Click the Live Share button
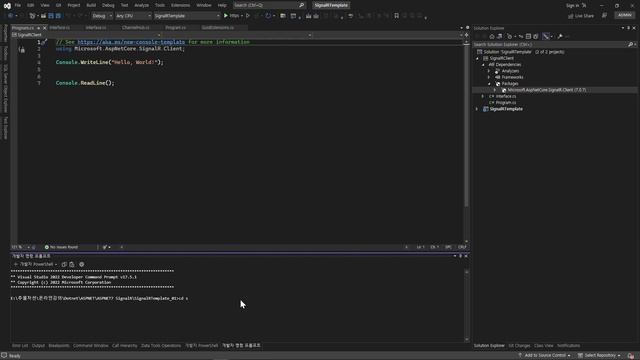The height and width of the screenshot is (360, 640). point(581,16)
